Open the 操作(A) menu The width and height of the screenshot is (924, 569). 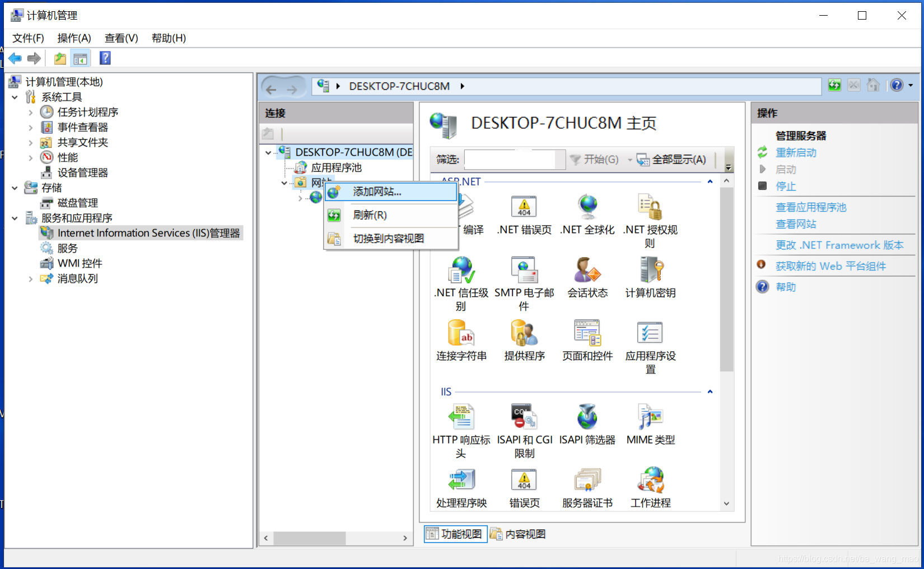tap(74, 38)
